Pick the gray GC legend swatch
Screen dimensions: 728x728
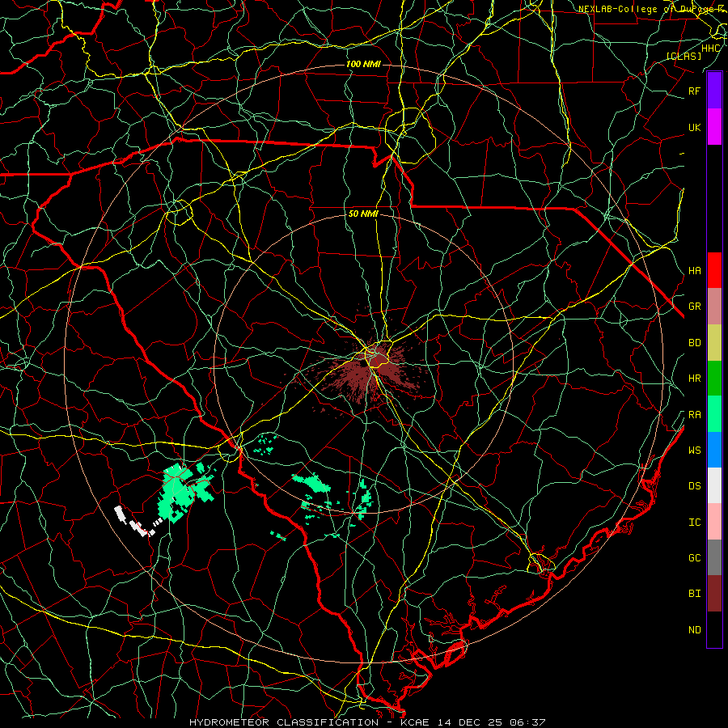[x=714, y=557]
